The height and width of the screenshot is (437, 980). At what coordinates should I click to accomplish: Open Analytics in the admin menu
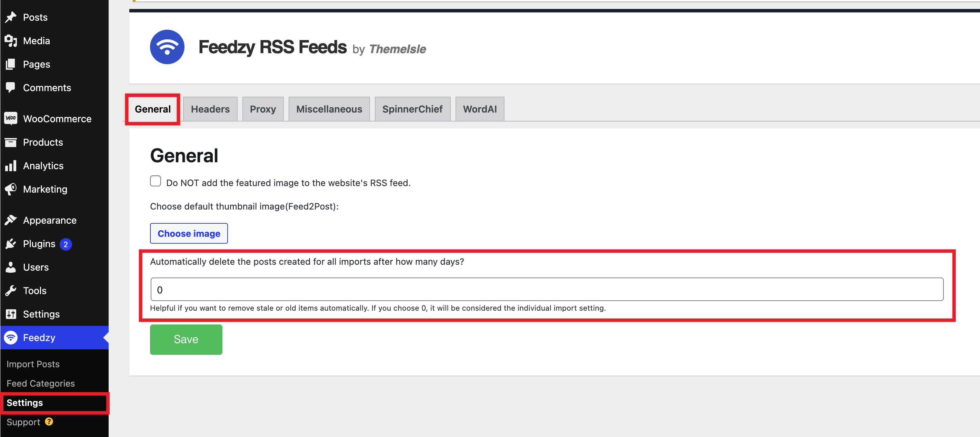43,166
